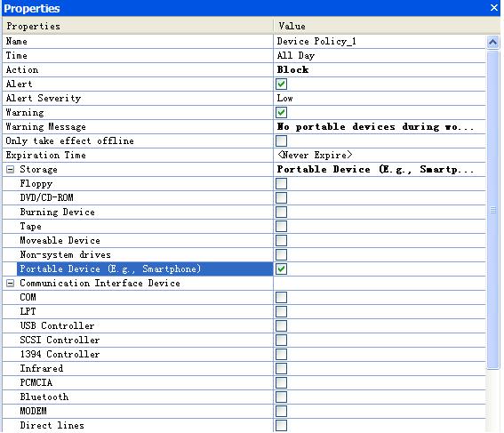The width and height of the screenshot is (504, 433).
Task: Click the Value column header
Action: pyautogui.click(x=387, y=26)
